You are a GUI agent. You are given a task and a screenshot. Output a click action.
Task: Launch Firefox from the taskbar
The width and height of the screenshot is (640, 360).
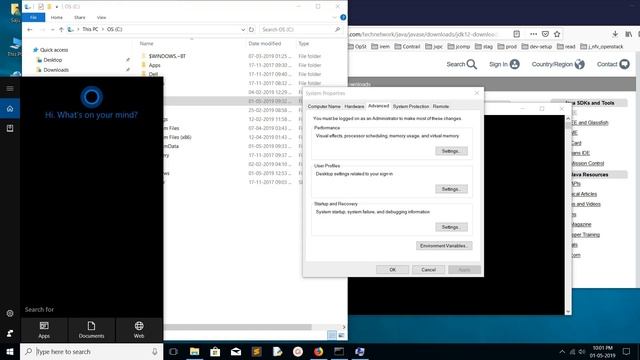point(318,351)
